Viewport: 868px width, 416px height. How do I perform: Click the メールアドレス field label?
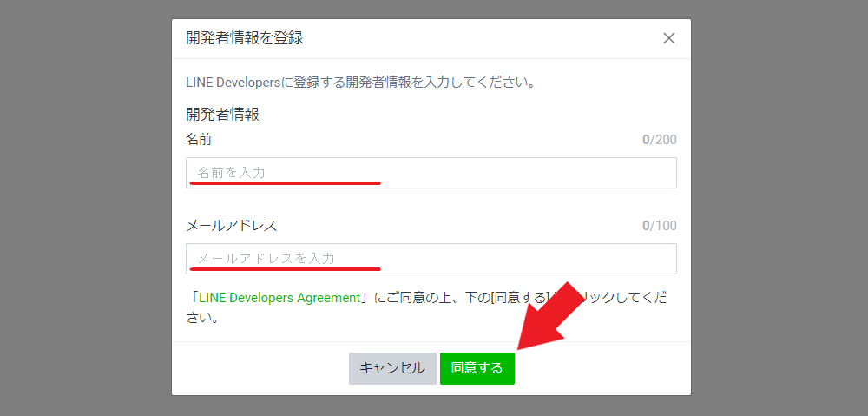pyautogui.click(x=231, y=225)
